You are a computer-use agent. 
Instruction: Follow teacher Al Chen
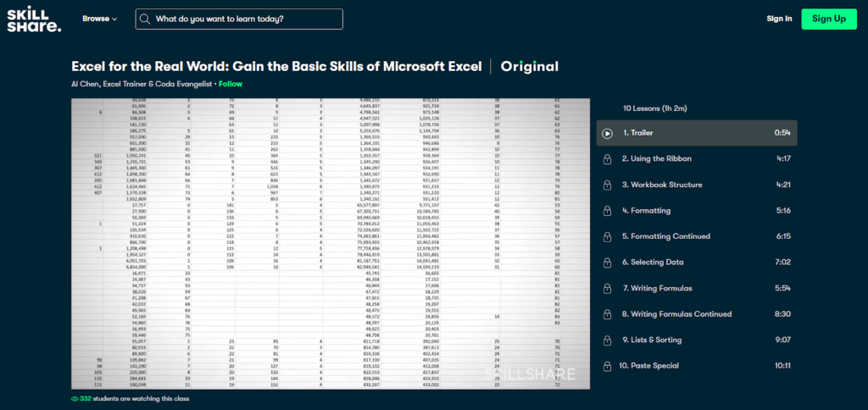tap(231, 84)
